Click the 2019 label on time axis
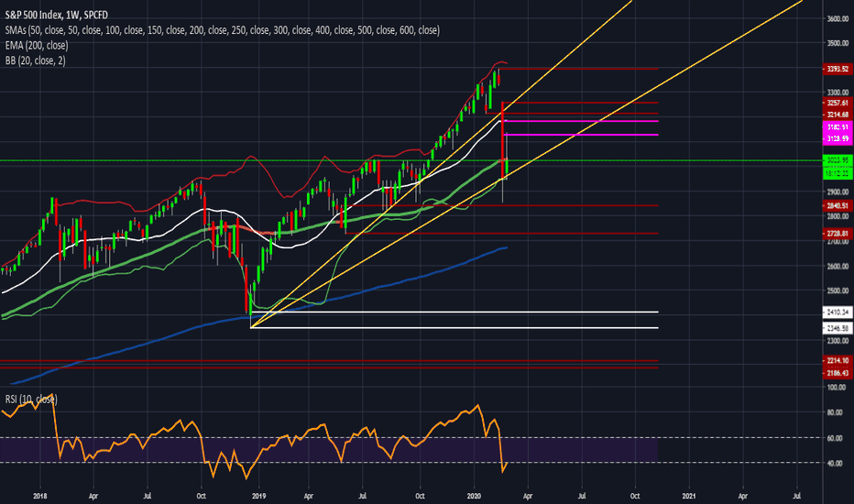The image size is (854, 504). click(259, 496)
